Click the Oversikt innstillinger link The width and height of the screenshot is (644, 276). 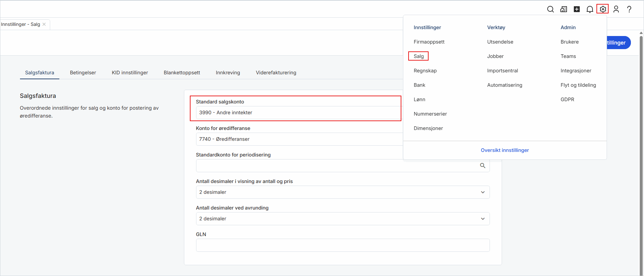[505, 150]
